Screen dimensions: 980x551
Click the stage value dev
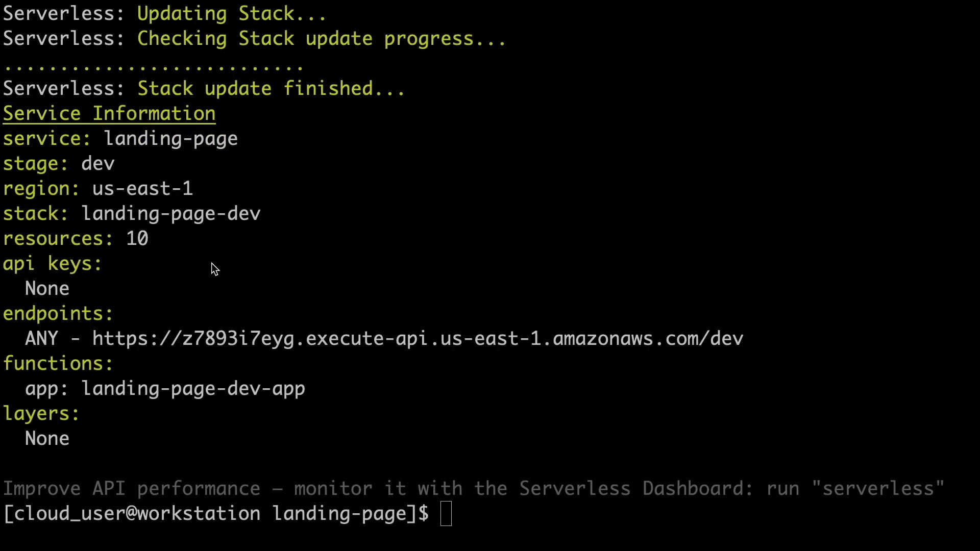tap(98, 164)
